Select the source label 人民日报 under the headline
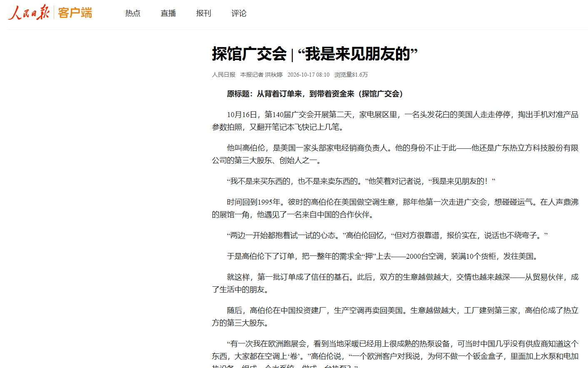 [x=224, y=75]
